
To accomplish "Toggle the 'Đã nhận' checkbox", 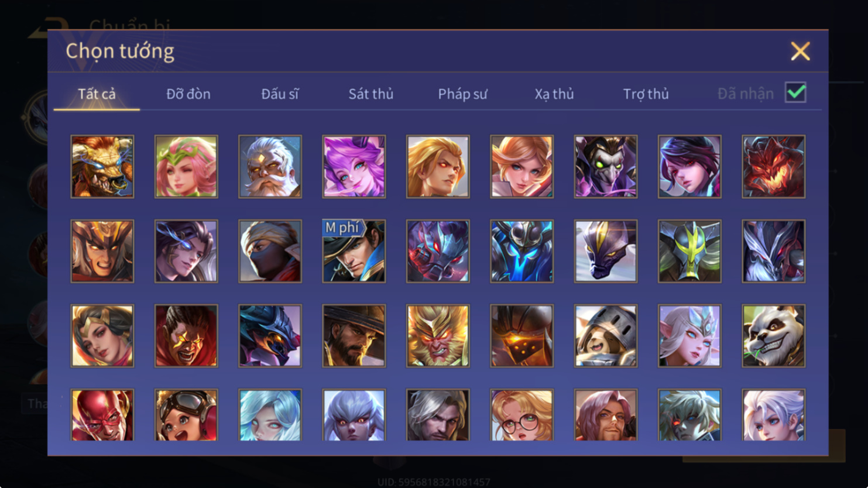I will [795, 92].
